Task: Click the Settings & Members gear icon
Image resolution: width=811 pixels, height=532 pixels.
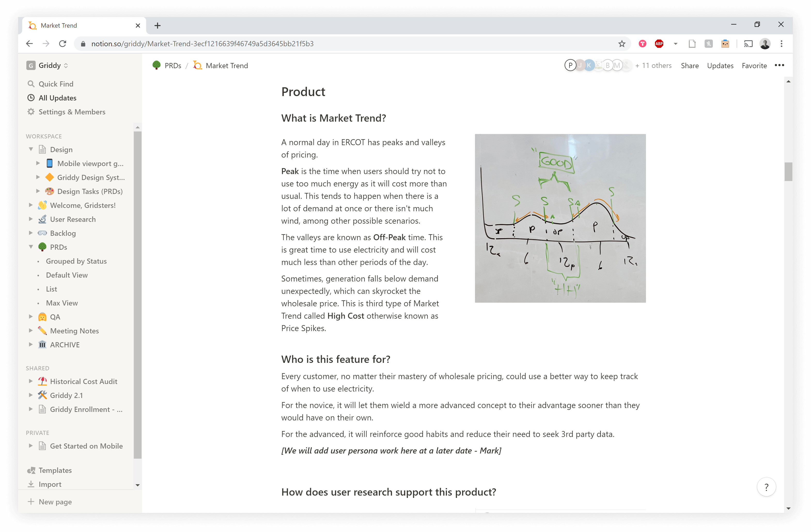Action: click(31, 112)
